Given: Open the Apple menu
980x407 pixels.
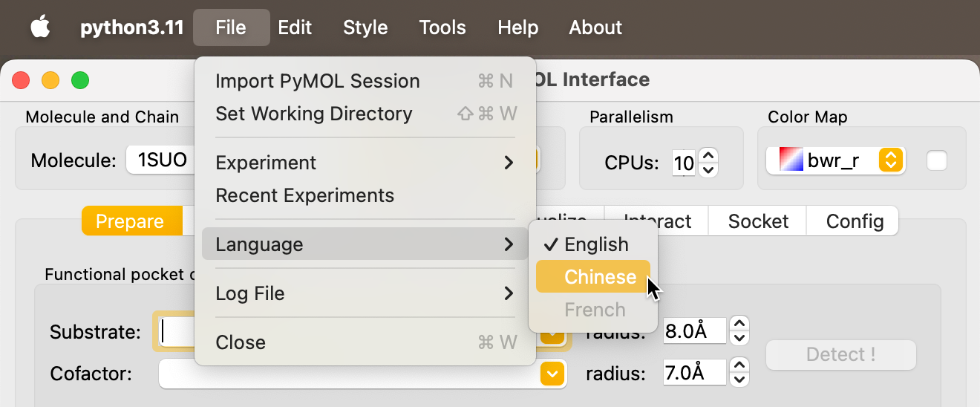Looking at the screenshot, I should [x=39, y=27].
